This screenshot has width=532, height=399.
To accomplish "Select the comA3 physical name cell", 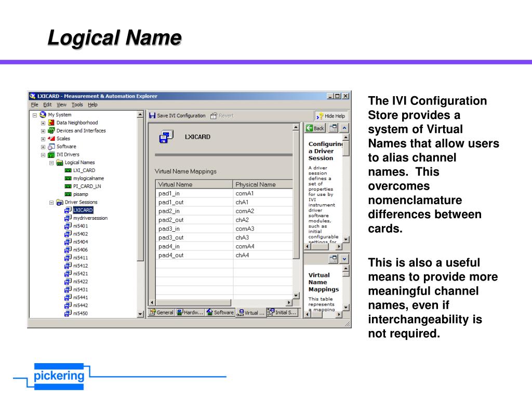I will click(262, 229).
